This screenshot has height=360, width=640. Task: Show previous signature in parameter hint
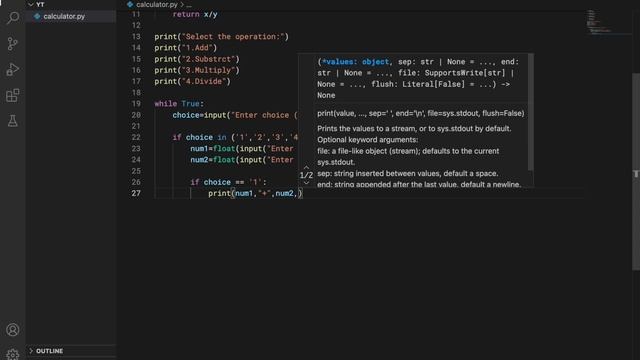coord(306,167)
